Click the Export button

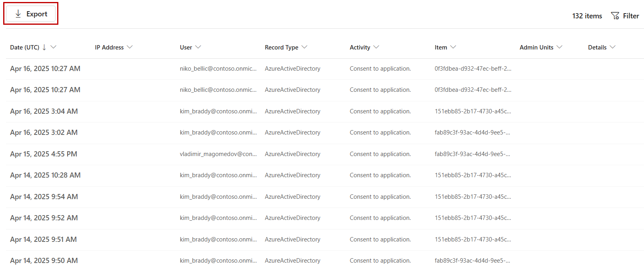[x=31, y=14]
